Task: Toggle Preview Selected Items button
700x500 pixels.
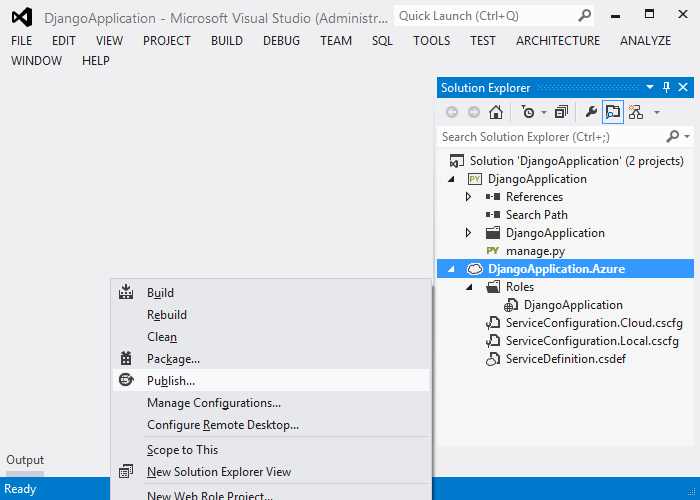Action: [x=612, y=112]
